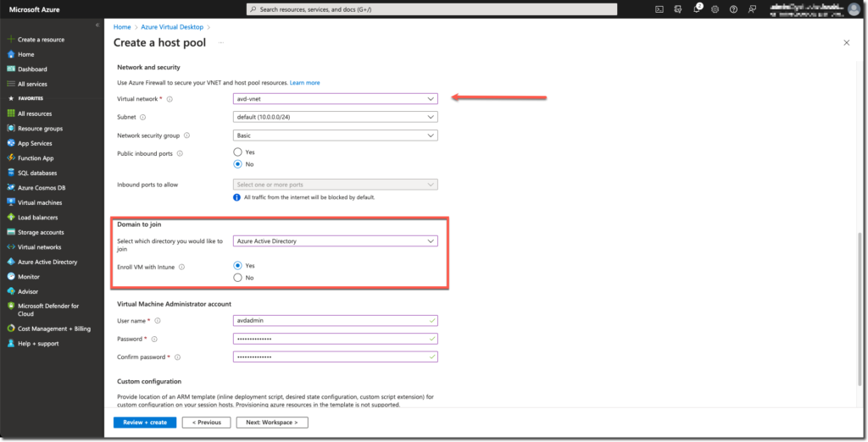Show info tooltip for Public inbound ports
Viewport: 868px width, 442px height.
pyautogui.click(x=180, y=154)
